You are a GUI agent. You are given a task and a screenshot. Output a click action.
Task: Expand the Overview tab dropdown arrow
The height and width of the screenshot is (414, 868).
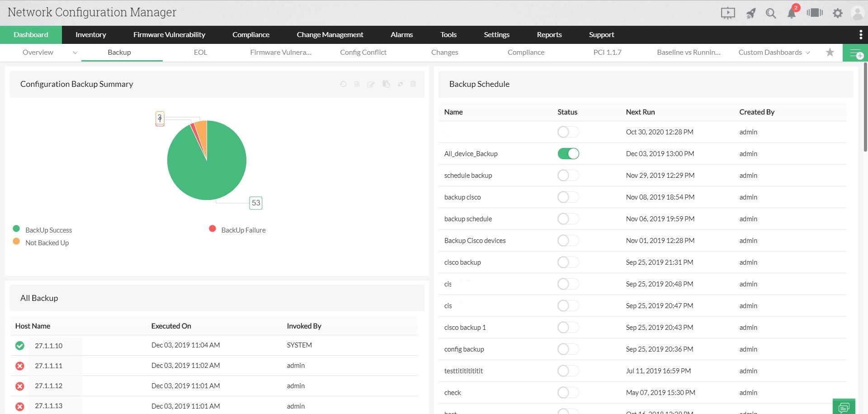point(75,52)
